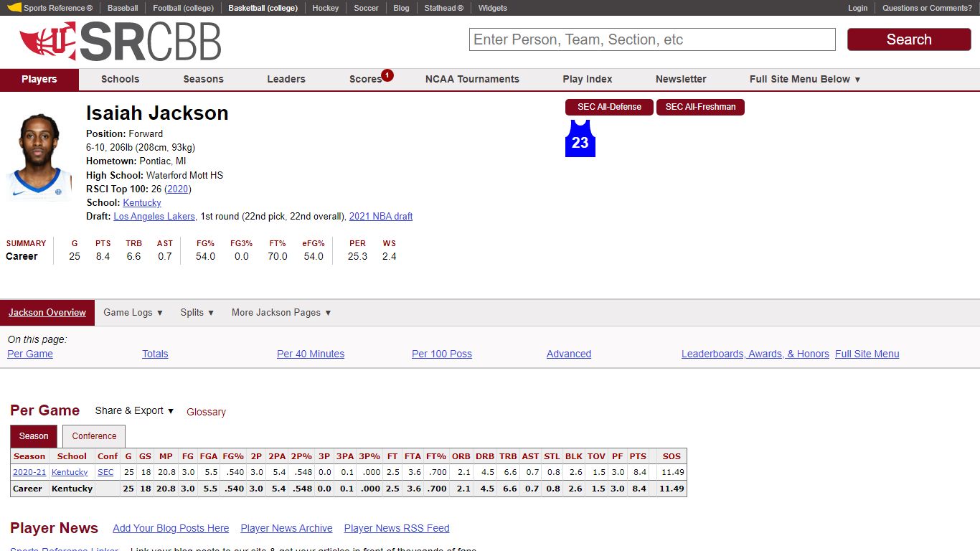Open the Newsletter nav item
This screenshot has height=551, width=980.
click(681, 79)
